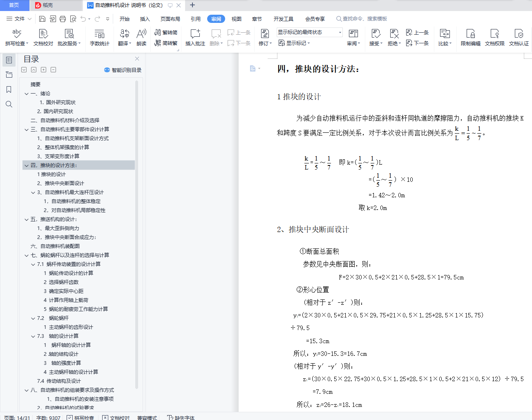This screenshot has height=420, width=532.
Task: Switch to the 页面布局 ribbon tab
Action: pyautogui.click(x=170, y=19)
